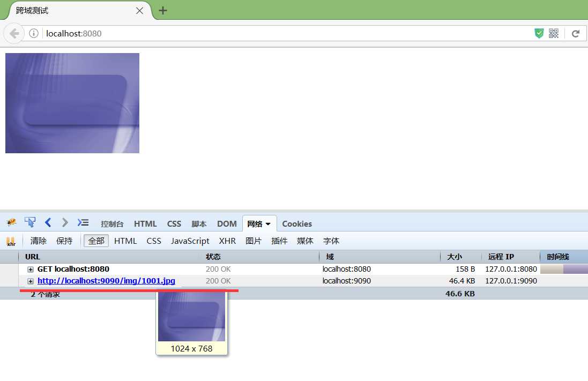Screen dimensions: 588x381
Task: Filter requests by HTML type
Action: 125,241
